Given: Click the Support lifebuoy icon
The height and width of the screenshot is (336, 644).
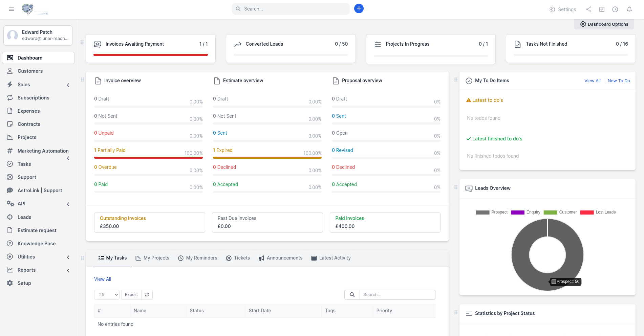Looking at the screenshot, I should pyautogui.click(x=10, y=177).
